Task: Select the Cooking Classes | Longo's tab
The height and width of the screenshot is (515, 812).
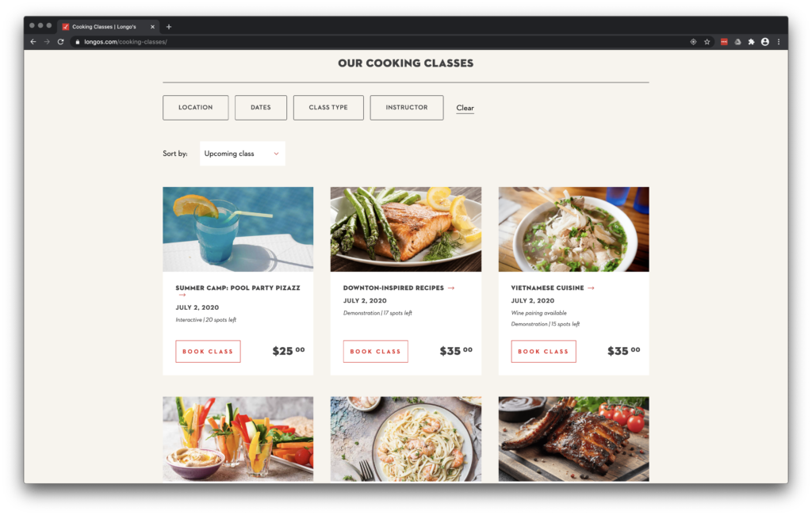Action: [x=104, y=27]
